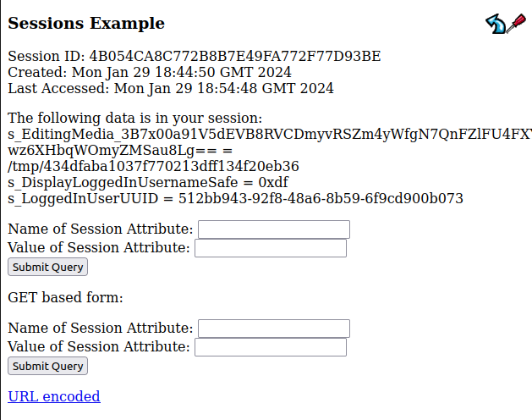
Task: Click the 'GET based form:' label
Action: [66, 297]
